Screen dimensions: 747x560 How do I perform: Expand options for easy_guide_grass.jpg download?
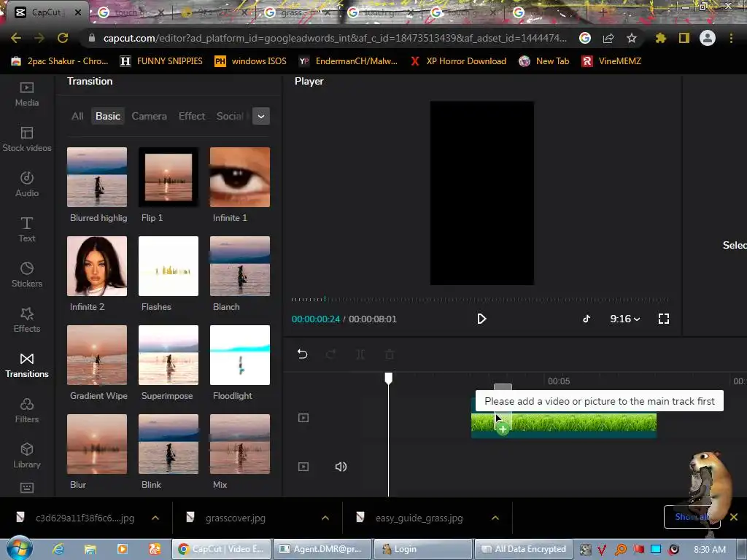pyautogui.click(x=495, y=518)
